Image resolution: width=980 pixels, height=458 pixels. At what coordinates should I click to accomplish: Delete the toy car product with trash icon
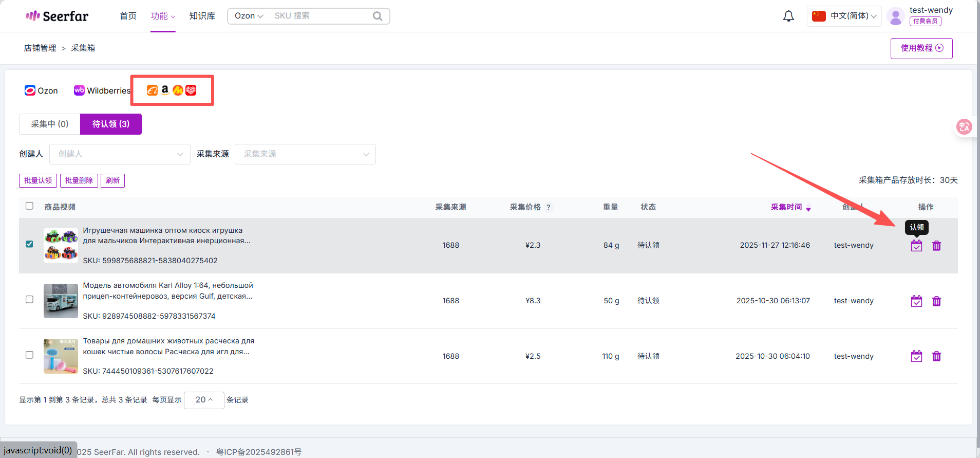(x=936, y=246)
